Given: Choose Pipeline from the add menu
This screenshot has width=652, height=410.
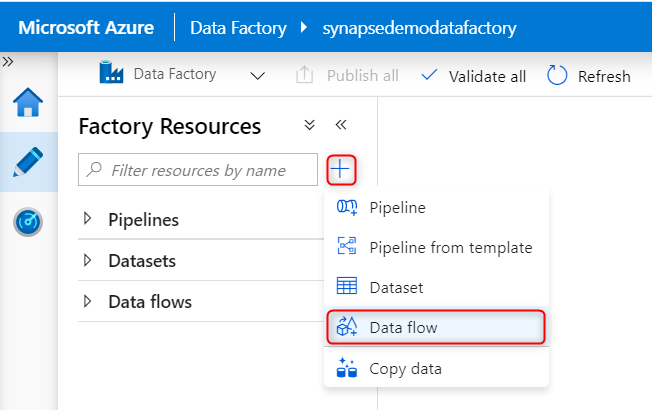Looking at the screenshot, I should pos(437,207).
